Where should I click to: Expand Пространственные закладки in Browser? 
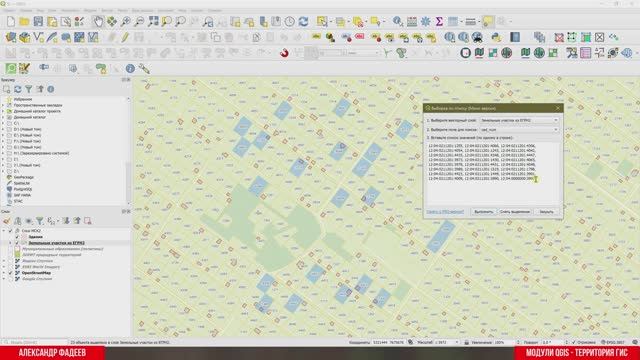3,105
